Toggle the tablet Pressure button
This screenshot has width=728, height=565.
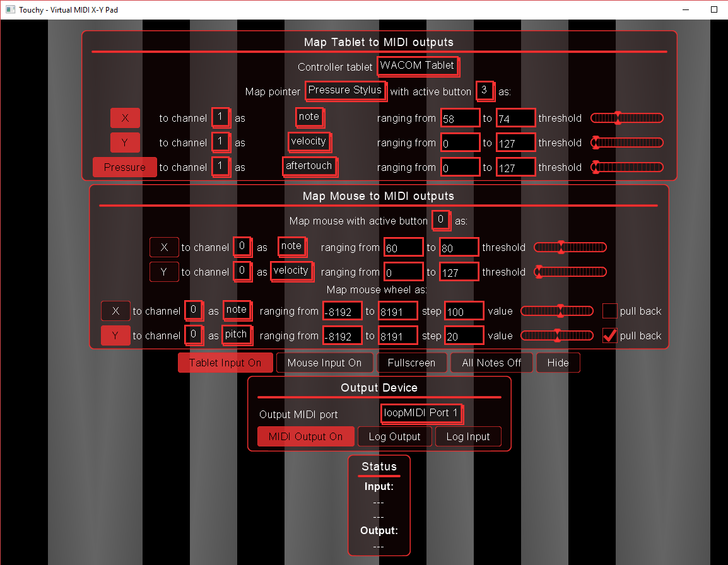coord(124,167)
